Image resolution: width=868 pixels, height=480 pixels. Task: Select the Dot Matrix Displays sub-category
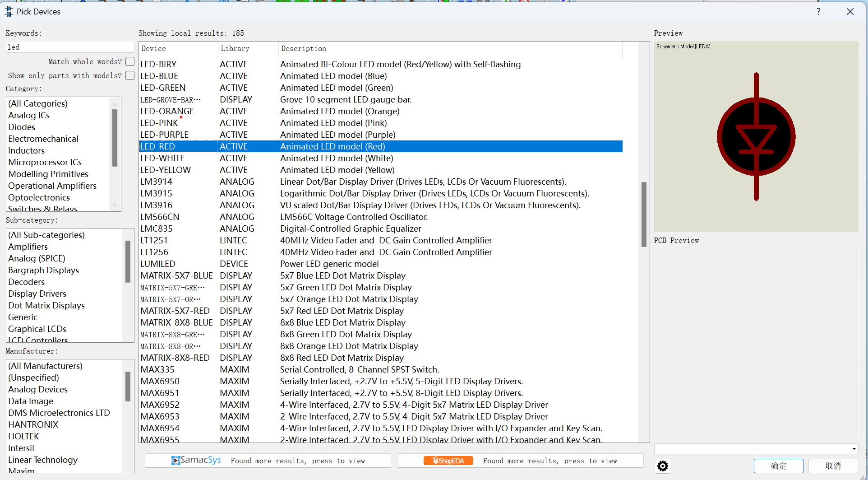click(46, 305)
